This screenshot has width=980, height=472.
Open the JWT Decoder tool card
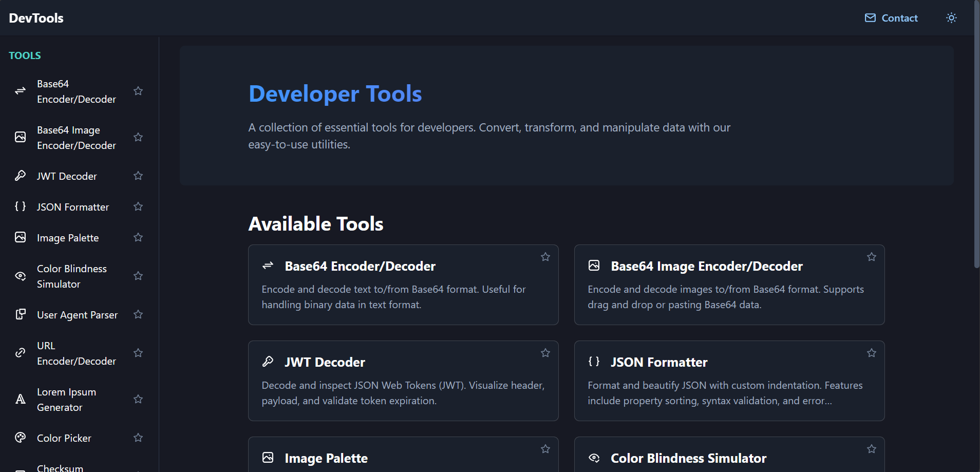(x=403, y=381)
